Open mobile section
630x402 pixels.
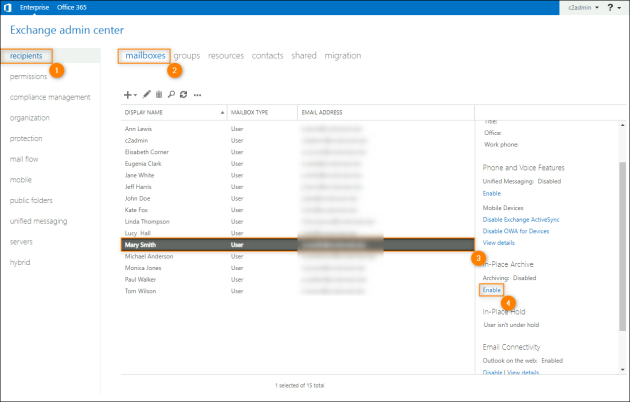tap(21, 180)
